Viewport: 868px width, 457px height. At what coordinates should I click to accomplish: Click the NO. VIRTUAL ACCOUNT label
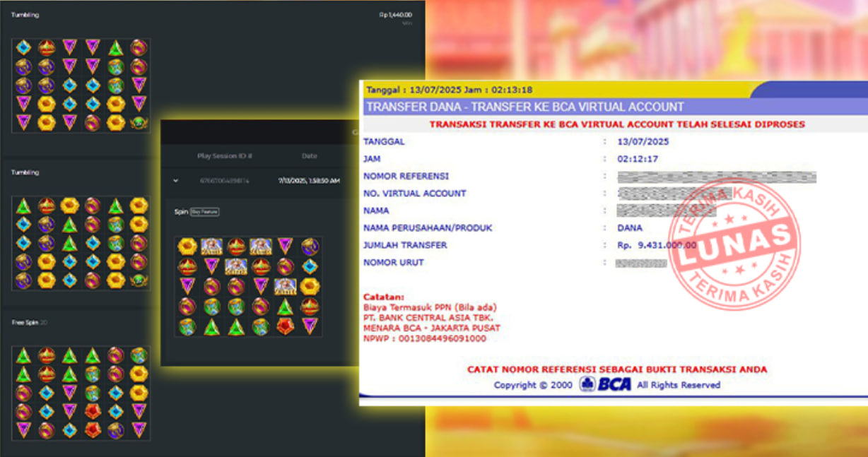[414, 193]
